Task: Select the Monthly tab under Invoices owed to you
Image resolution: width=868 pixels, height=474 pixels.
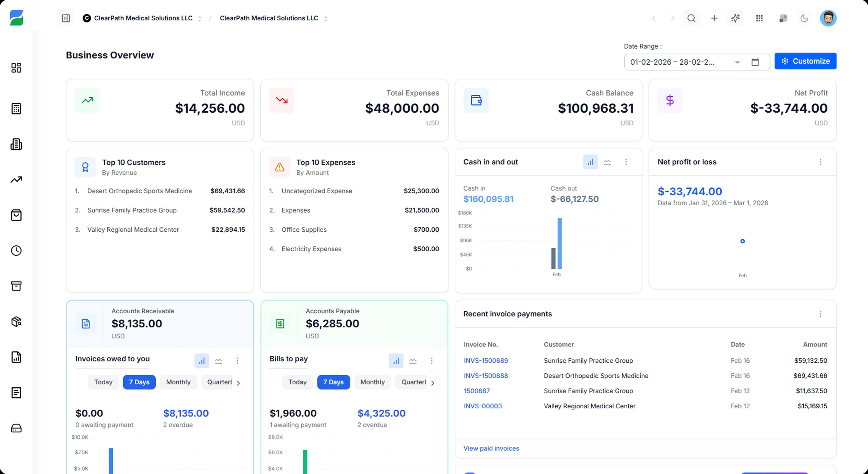Action: click(178, 382)
